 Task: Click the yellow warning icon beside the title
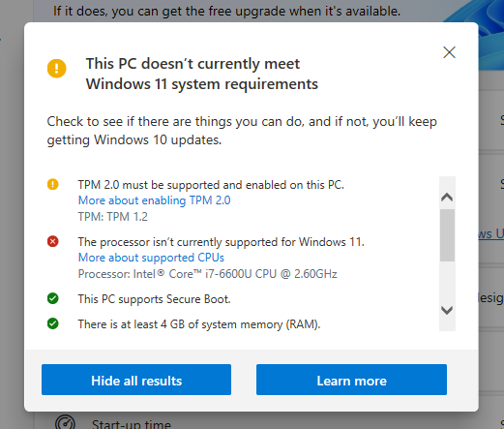pyautogui.click(x=57, y=68)
